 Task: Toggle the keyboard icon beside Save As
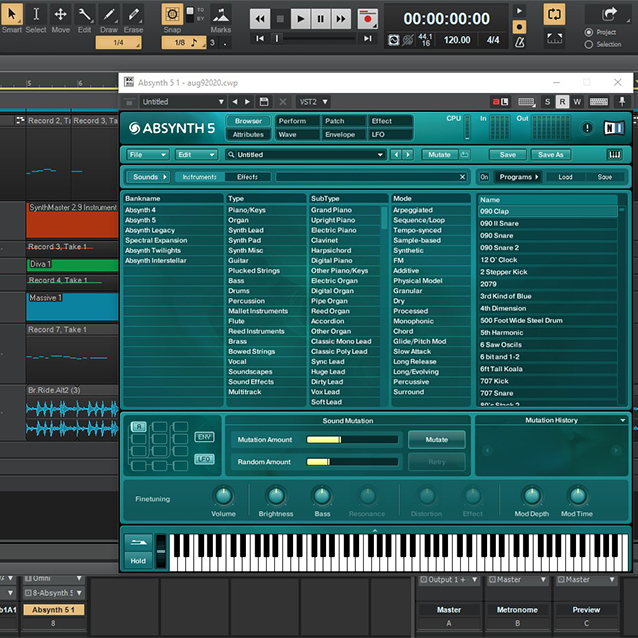click(614, 155)
